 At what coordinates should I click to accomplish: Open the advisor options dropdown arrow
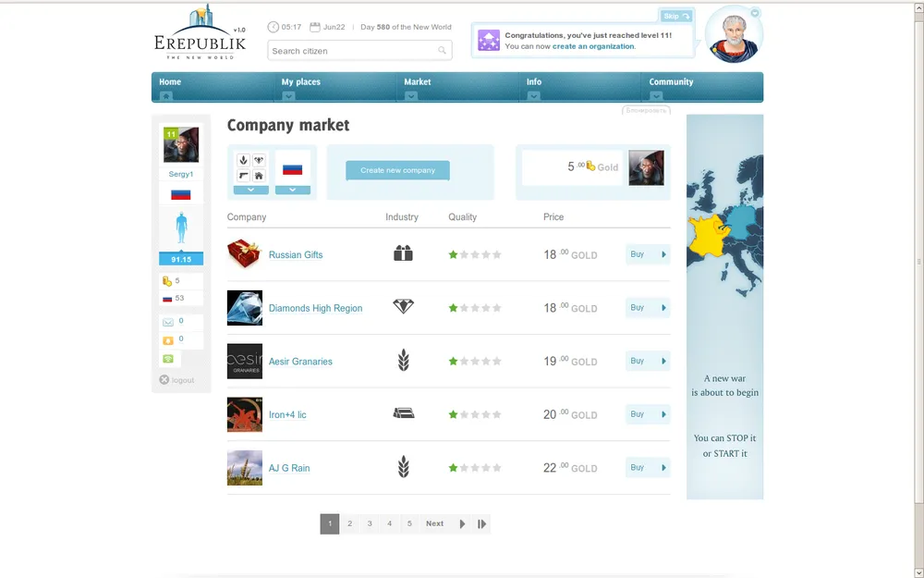click(x=755, y=13)
